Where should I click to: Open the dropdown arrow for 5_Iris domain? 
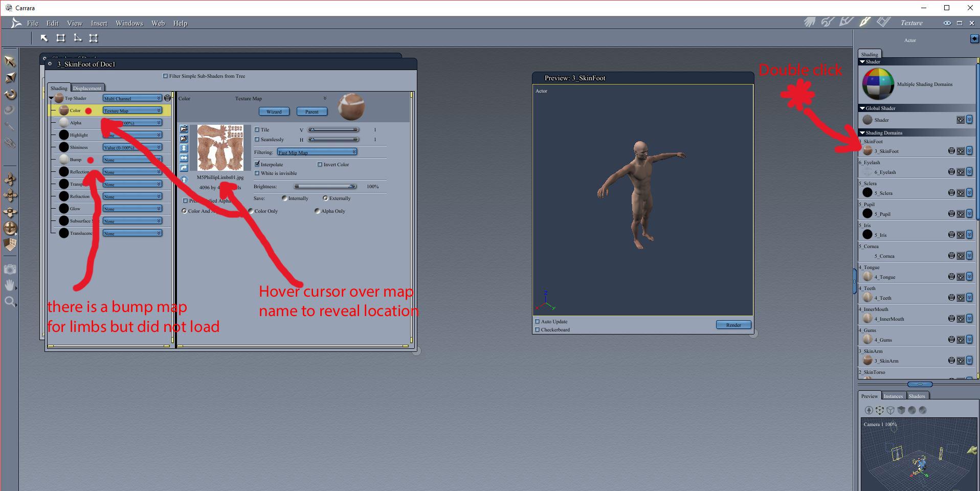point(969,235)
